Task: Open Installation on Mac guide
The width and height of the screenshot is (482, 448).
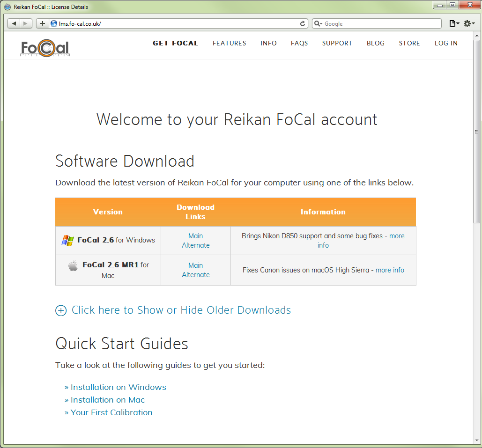Action: click(x=108, y=400)
